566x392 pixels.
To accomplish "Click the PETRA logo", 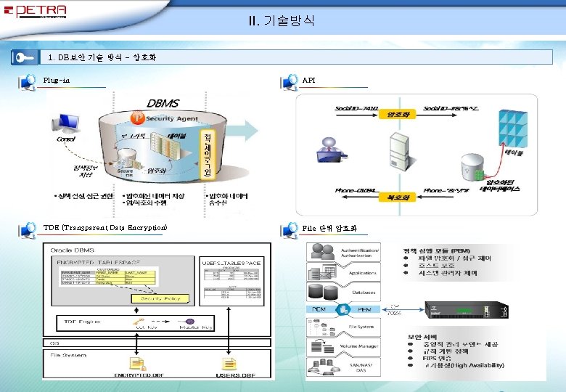I will coord(36,11).
